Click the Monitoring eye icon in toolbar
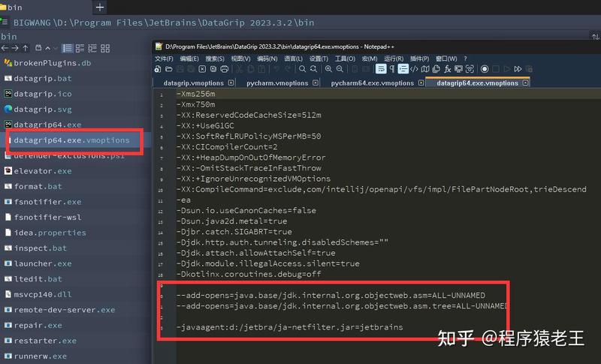This screenshot has height=364, width=601. pyautogui.click(x=470, y=69)
